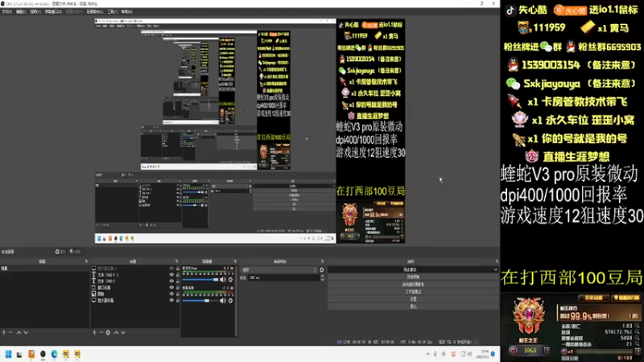Open Microsoft Edge from the taskbar
Viewport: 644px width, 362px height.
[54, 354]
